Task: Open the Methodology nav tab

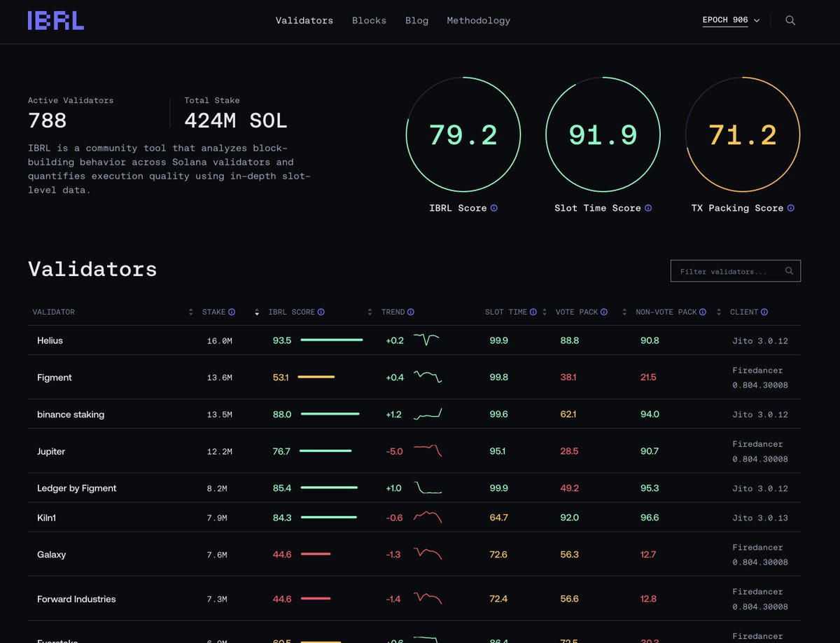Action: [479, 20]
